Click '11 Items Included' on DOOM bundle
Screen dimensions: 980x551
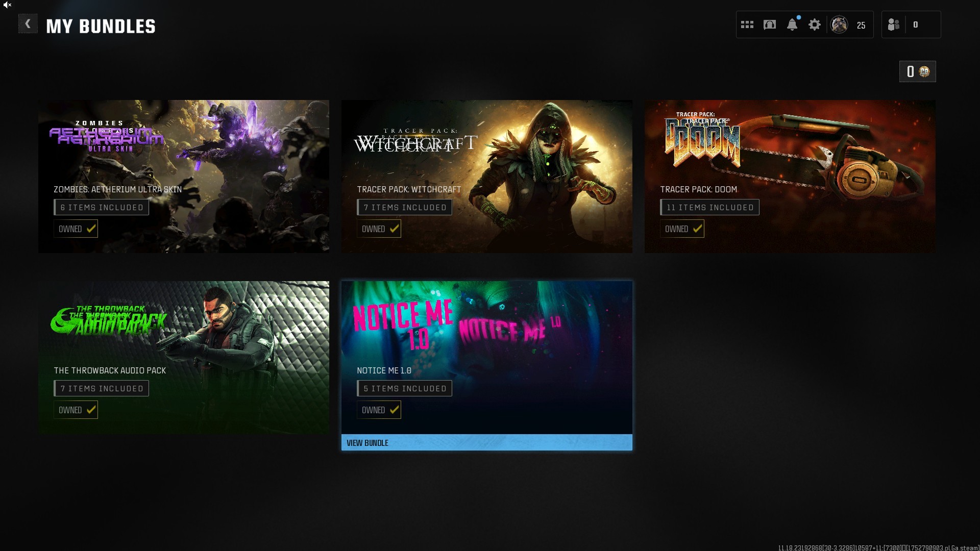pyautogui.click(x=709, y=207)
